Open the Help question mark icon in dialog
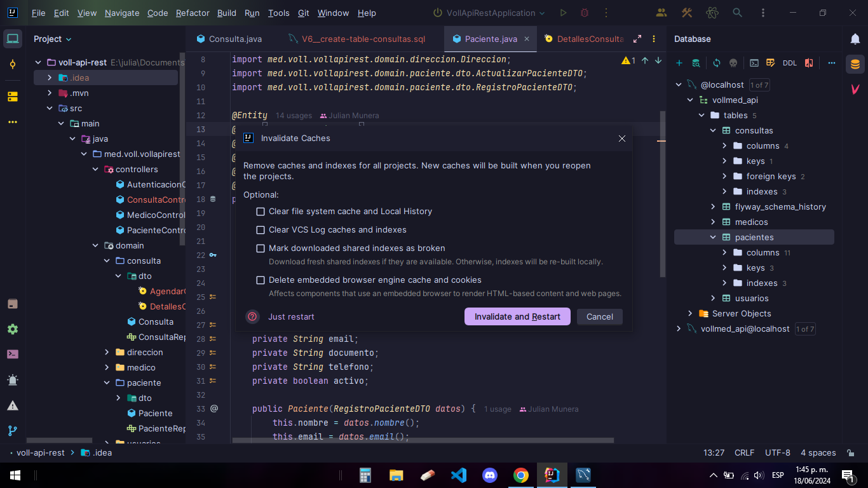The height and width of the screenshot is (488, 868). point(252,316)
